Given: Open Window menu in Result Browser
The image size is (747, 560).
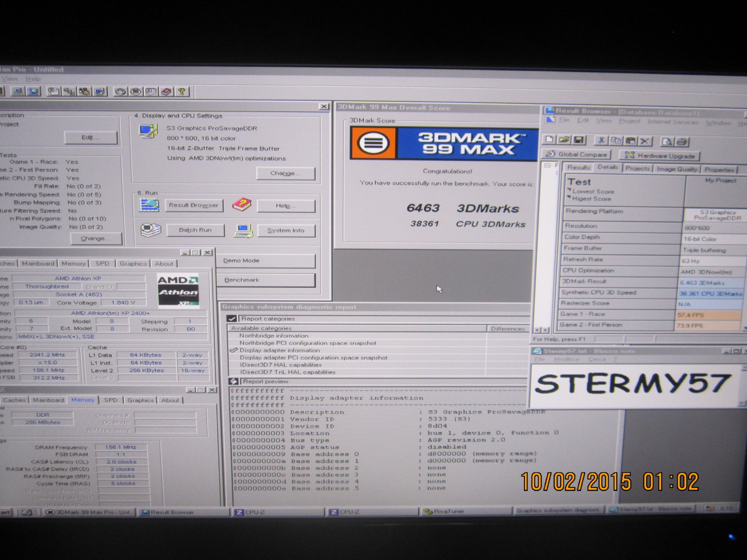Looking at the screenshot, I should [718, 123].
